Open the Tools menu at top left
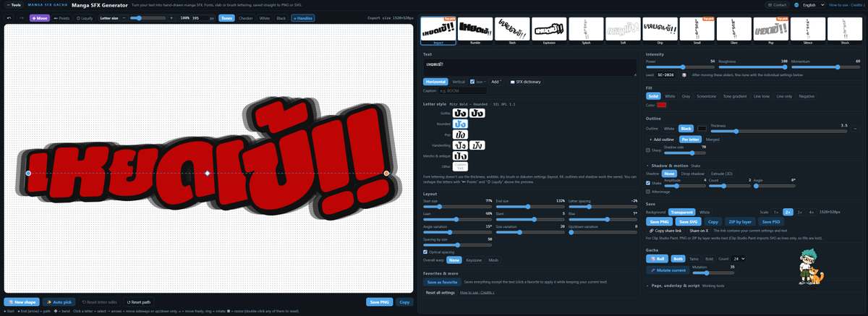 pyautogui.click(x=12, y=4)
